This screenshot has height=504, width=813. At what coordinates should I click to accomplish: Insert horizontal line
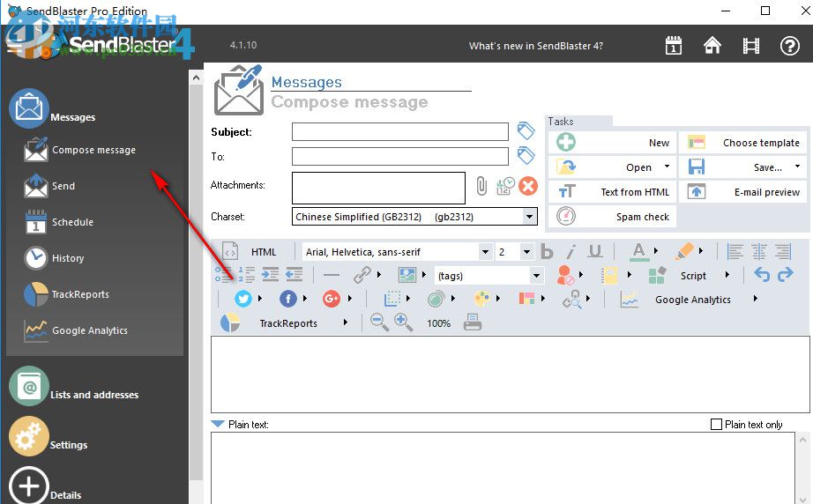(x=331, y=275)
